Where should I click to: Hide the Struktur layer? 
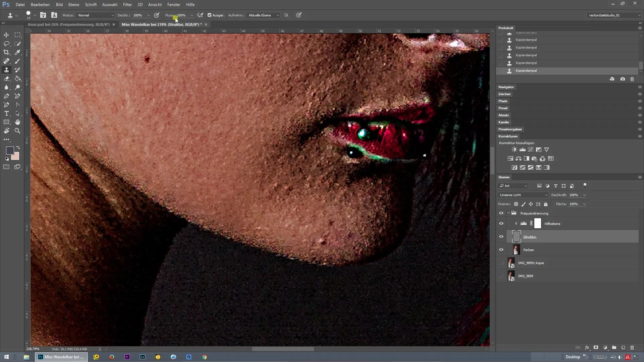click(501, 237)
